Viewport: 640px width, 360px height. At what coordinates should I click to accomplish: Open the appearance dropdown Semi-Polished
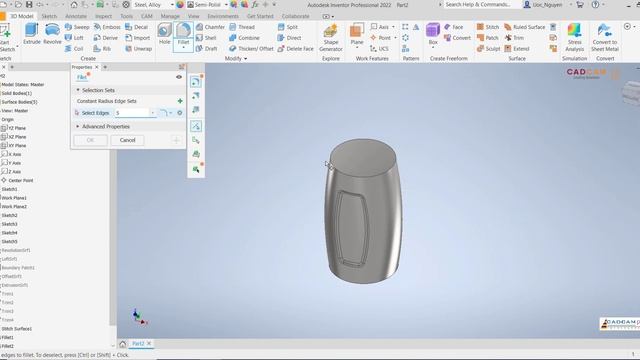[x=226, y=5]
